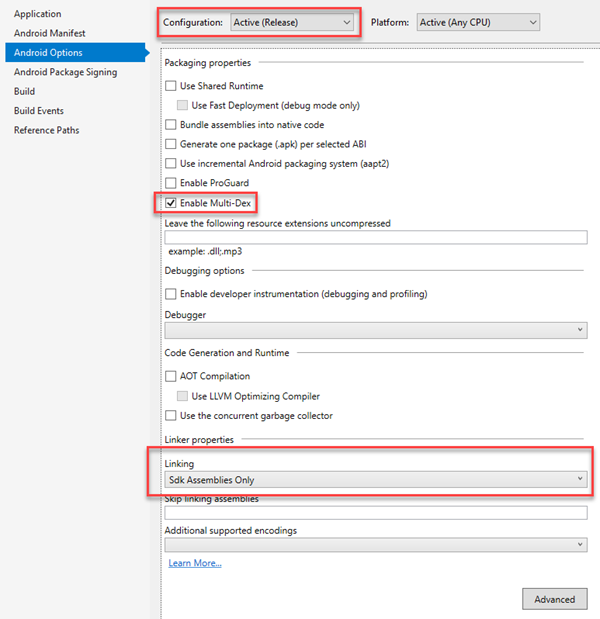Open the Linking dropdown

coord(375,480)
